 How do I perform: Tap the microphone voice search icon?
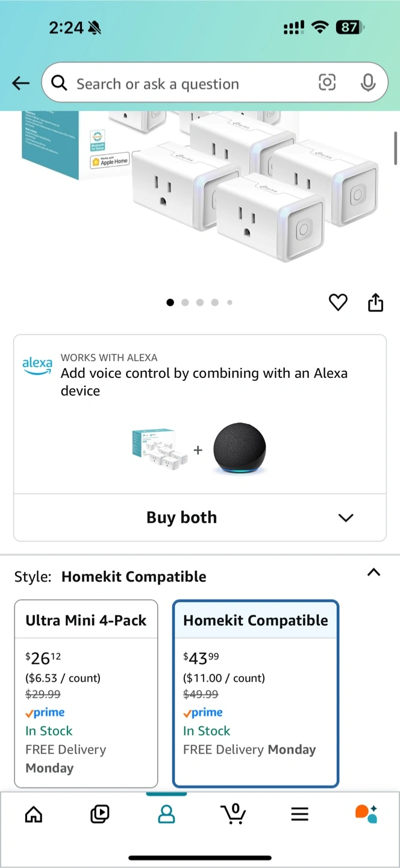pos(368,83)
